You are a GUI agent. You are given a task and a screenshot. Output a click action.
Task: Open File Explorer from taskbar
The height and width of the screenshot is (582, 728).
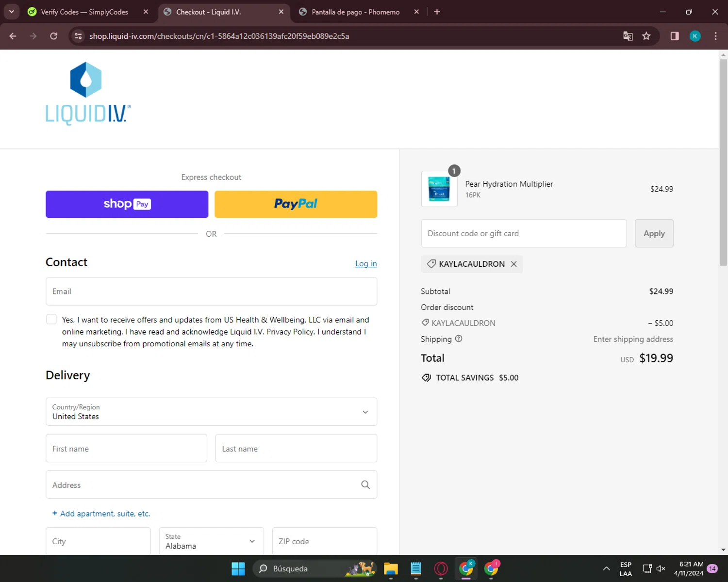[391, 568]
